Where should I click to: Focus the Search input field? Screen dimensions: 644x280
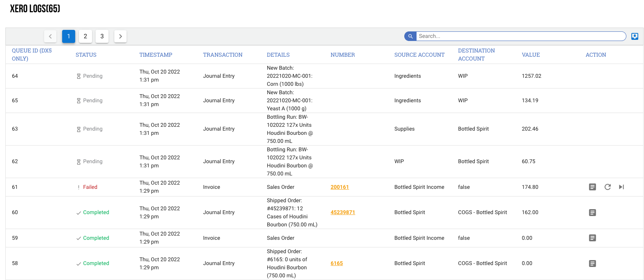coord(521,36)
